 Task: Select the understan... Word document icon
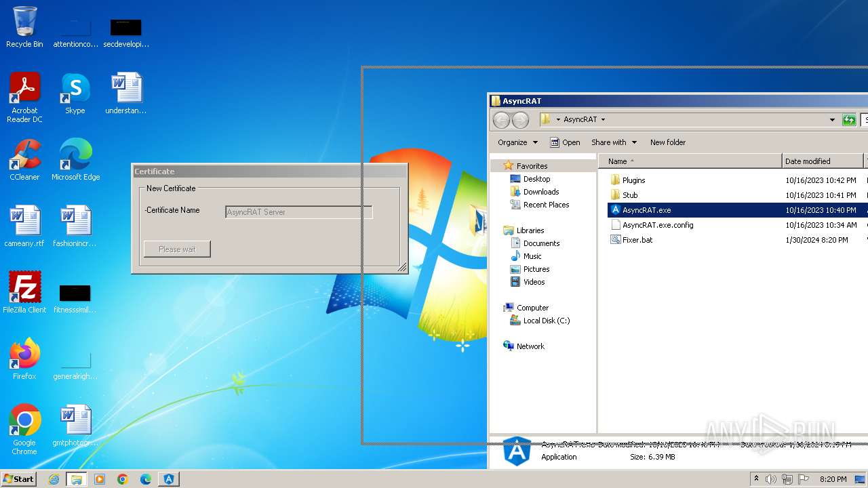126,94
